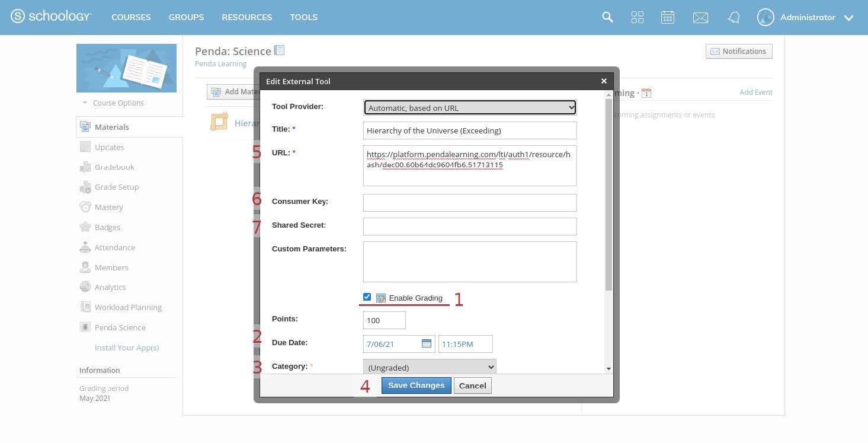Uncheck the Enable Grading checkbox
Screen dimensions: 868x443
coord(367,297)
